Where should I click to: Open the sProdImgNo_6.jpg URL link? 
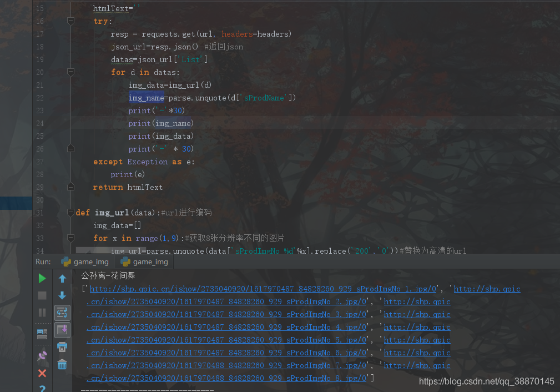tap(226, 353)
